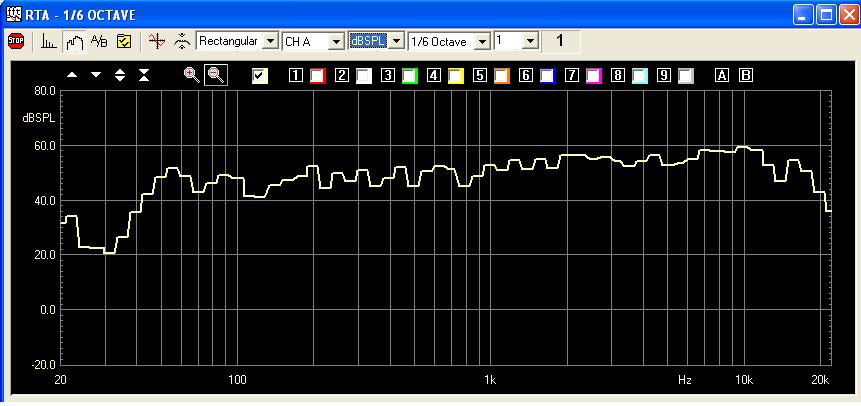Open the Rectangular window dropdown
Screen dimensions: 861x406
click(268, 41)
